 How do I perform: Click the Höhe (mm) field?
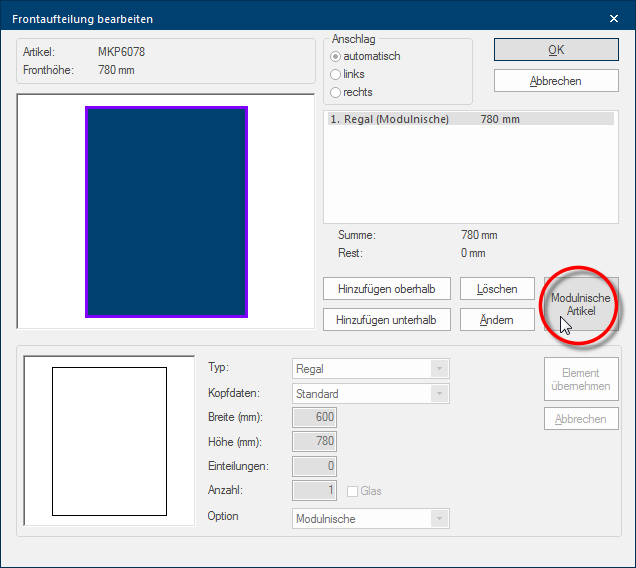[315, 441]
